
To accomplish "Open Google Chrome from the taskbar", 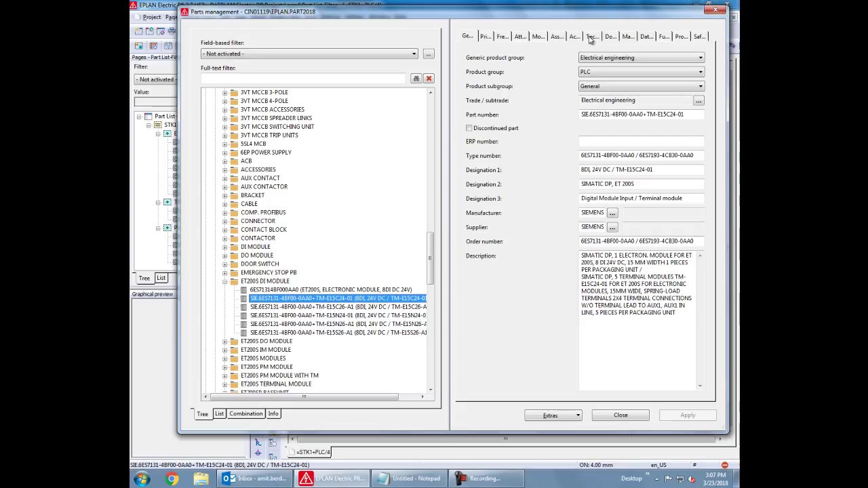I will pos(172,479).
